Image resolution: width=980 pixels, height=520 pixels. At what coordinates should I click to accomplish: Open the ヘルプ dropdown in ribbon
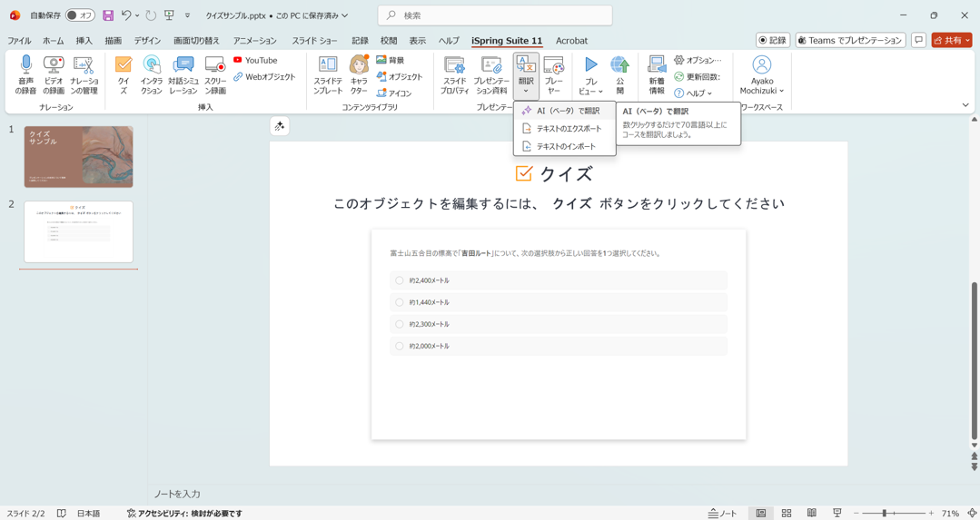pyautogui.click(x=693, y=93)
